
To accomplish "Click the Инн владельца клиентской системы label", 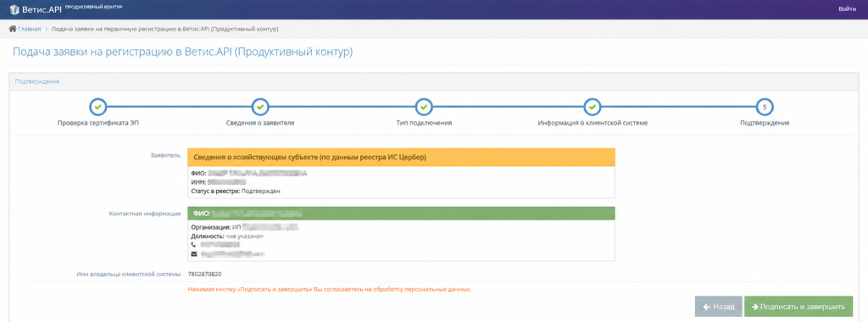I will click(x=129, y=275).
